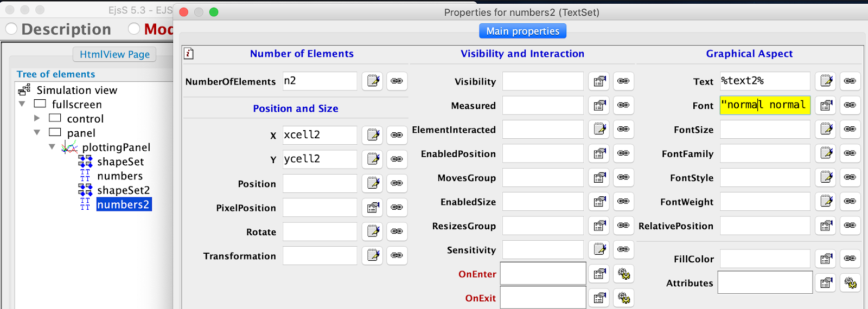Click the Main properties button
868x309 pixels.
[522, 31]
